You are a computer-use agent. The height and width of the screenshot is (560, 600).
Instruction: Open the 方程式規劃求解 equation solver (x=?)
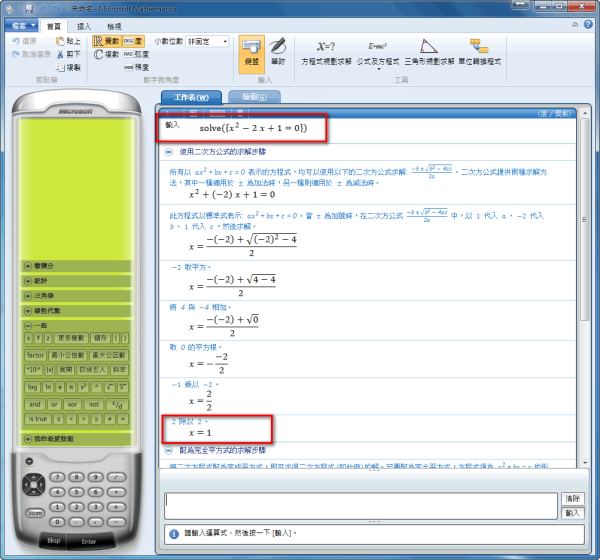[326, 52]
